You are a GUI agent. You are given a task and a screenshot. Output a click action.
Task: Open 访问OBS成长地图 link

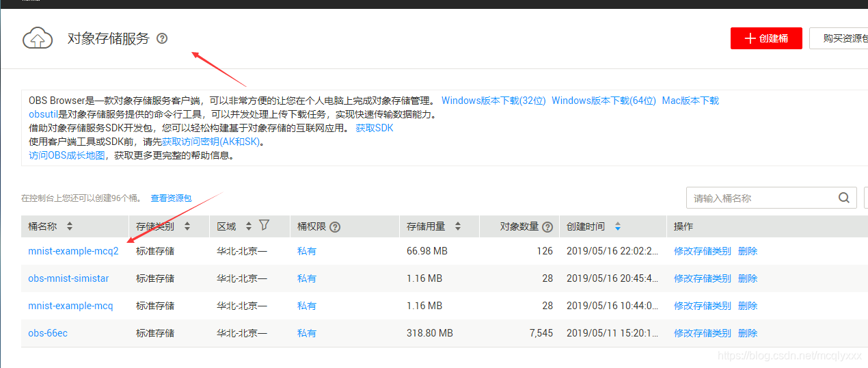click(x=67, y=155)
